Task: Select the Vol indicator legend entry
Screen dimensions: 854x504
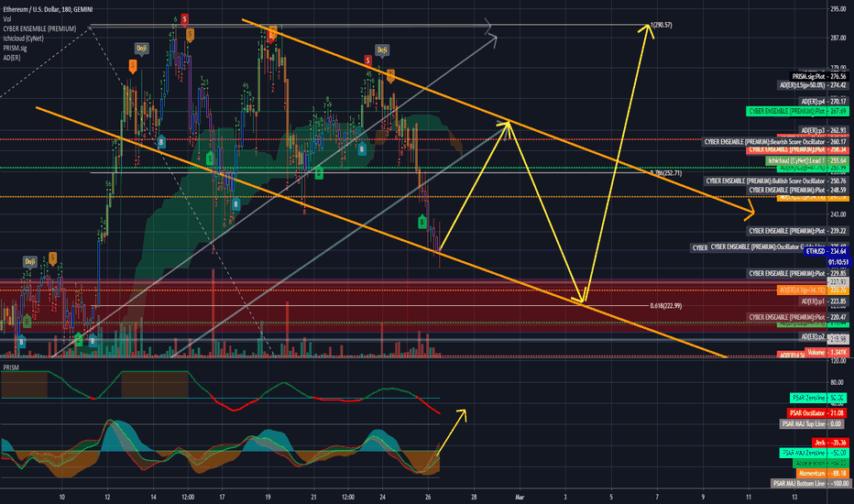Action: pos(7,19)
